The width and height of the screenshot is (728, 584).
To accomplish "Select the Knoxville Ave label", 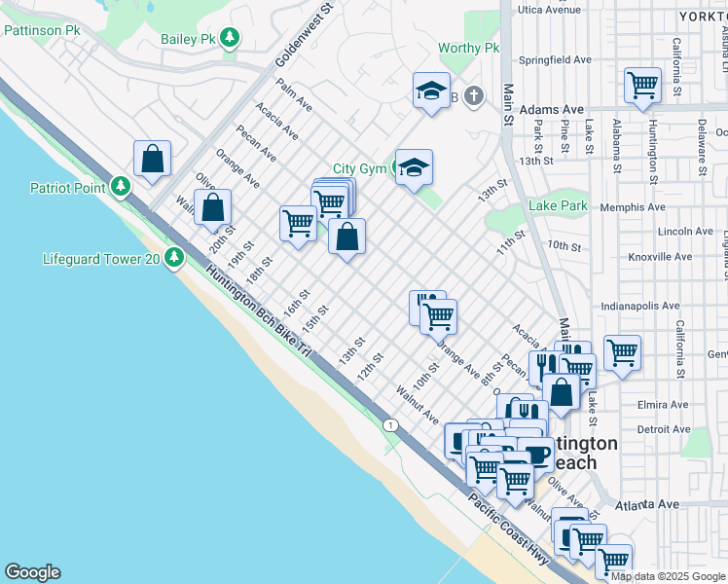I will (660, 257).
